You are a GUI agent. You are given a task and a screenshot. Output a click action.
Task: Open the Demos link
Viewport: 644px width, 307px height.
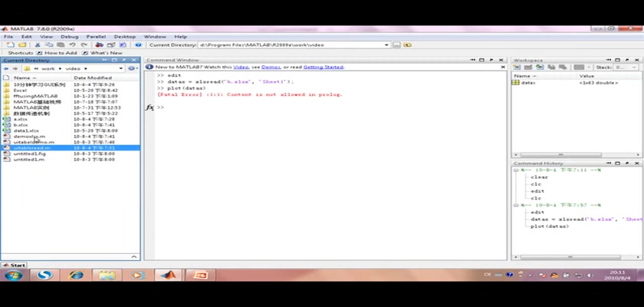(271, 67)
